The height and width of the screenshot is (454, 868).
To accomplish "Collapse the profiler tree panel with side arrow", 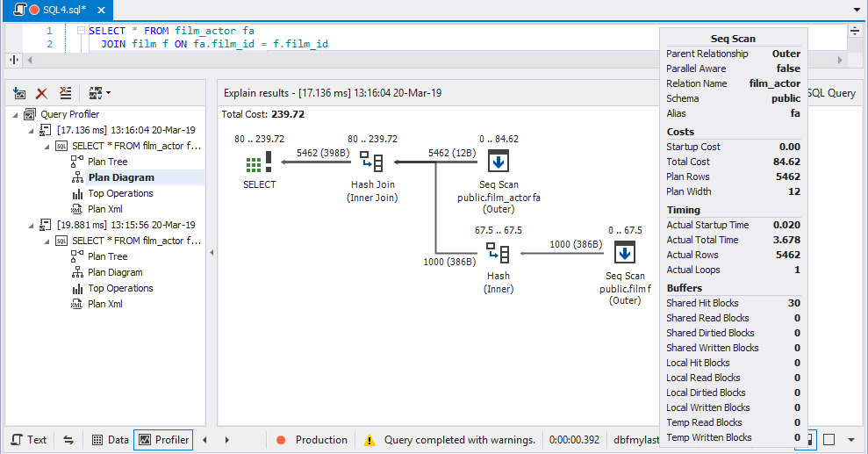I will 212,253.
